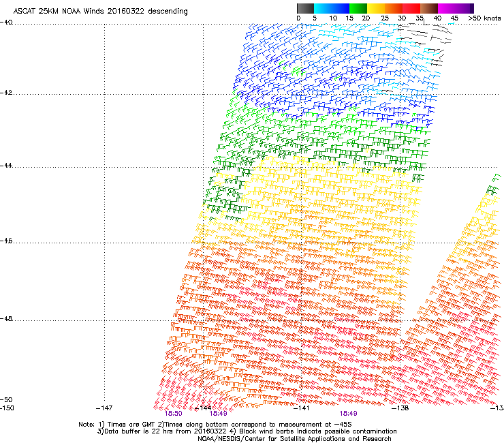Click the gray 0-5 knots legend swatch

[305, 8]
